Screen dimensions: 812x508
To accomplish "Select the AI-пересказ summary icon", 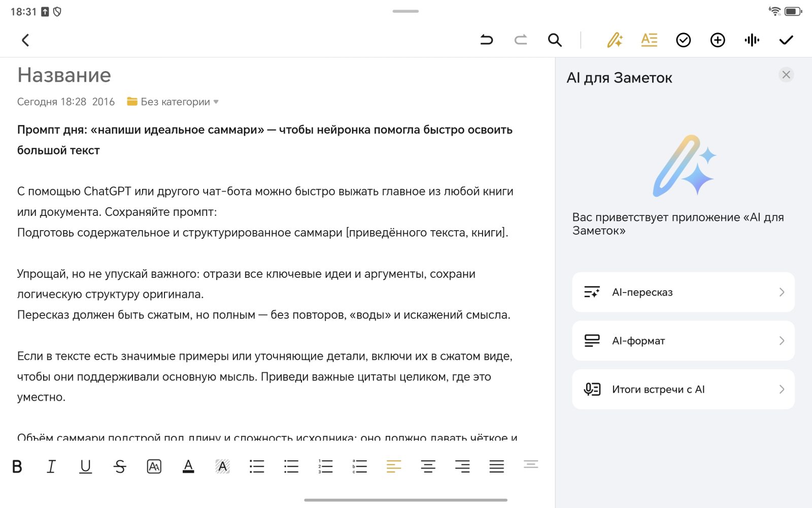I will point(592,292).
